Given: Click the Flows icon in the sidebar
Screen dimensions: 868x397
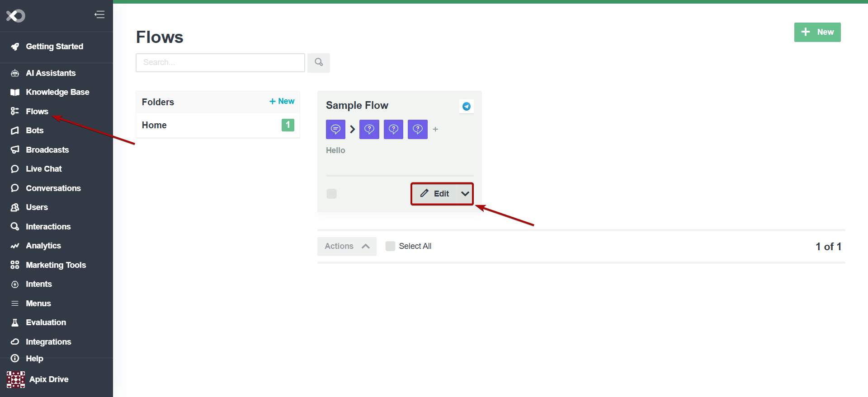Looking at the screenshot, I should click(15, 111).
